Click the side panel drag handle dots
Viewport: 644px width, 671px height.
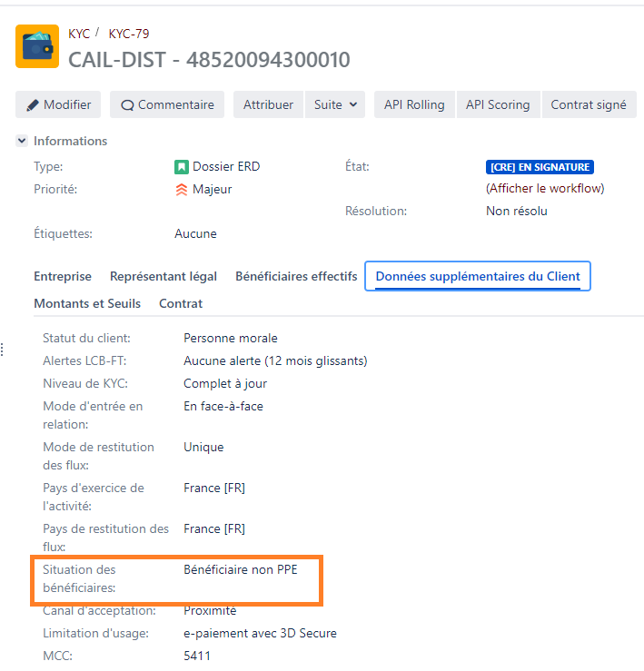pyautogui.click(x=2, y=350)
